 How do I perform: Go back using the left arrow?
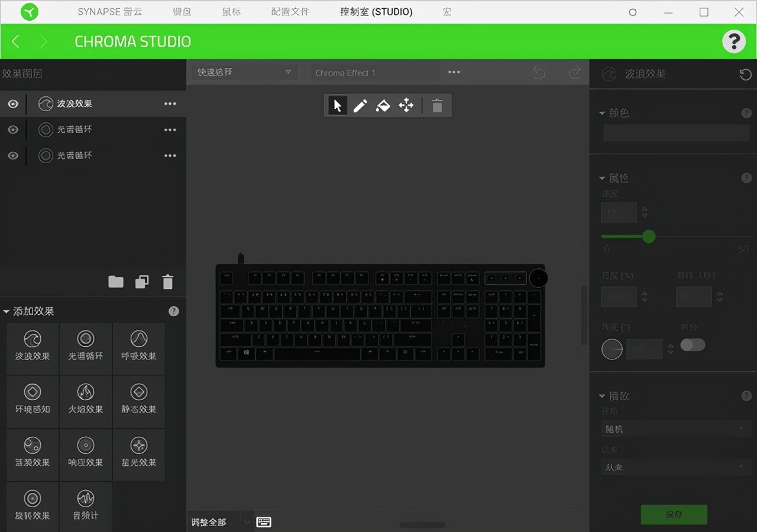tap(16, 41)
